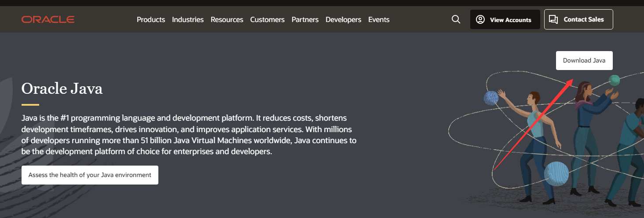Viewport: 644px width, 218px height.
Task: Open the search magnifier icon
Action: tap(456, 19)
